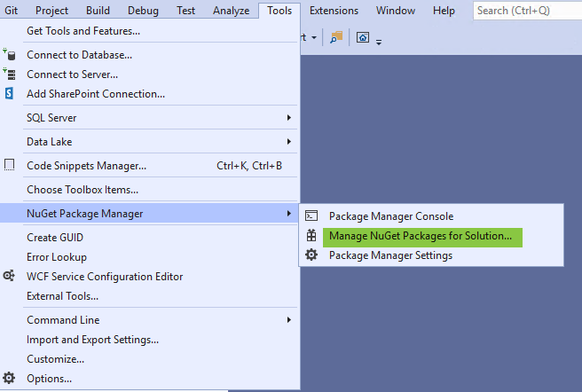Close the open Tools menu
582x392 pixels.
coord(279,11)
